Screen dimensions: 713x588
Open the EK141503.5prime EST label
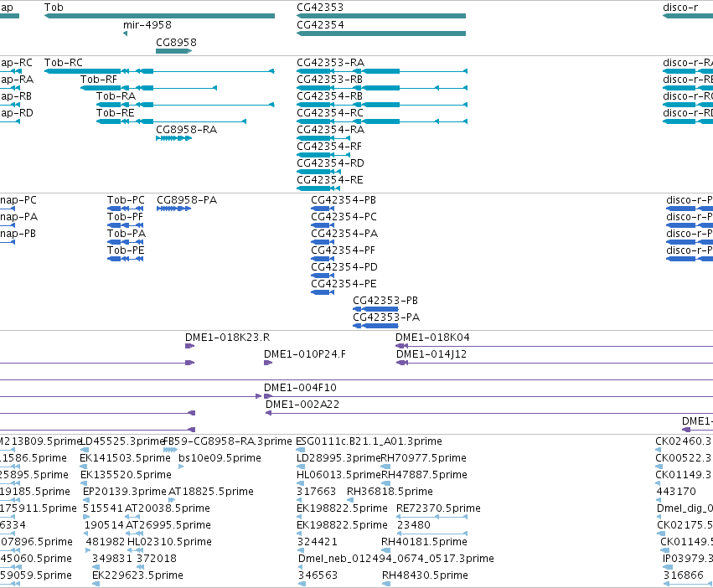click(x=125, y=458)
